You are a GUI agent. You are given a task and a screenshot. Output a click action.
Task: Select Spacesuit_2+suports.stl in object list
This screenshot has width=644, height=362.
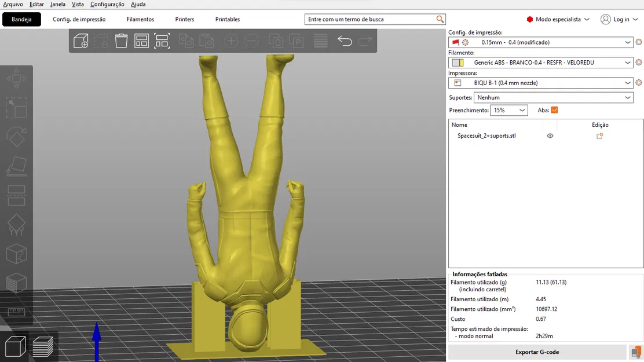[486, 136]
